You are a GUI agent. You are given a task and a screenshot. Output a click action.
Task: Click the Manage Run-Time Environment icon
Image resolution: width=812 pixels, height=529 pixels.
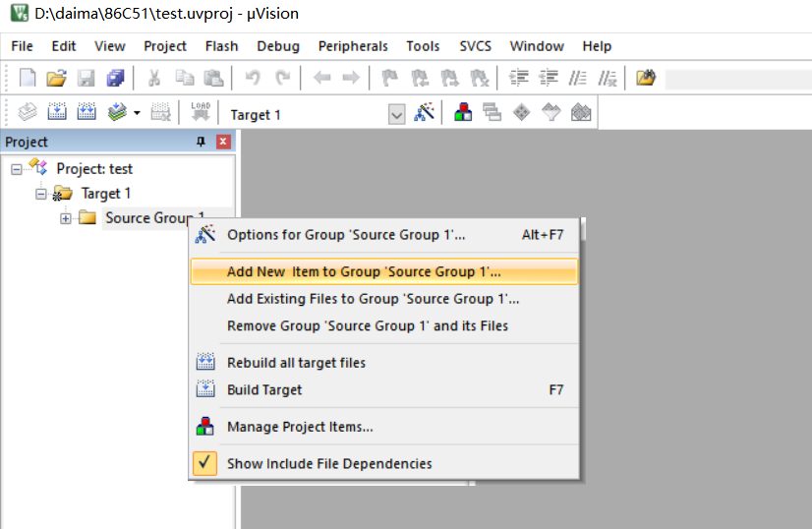click(x=521, y=112)
